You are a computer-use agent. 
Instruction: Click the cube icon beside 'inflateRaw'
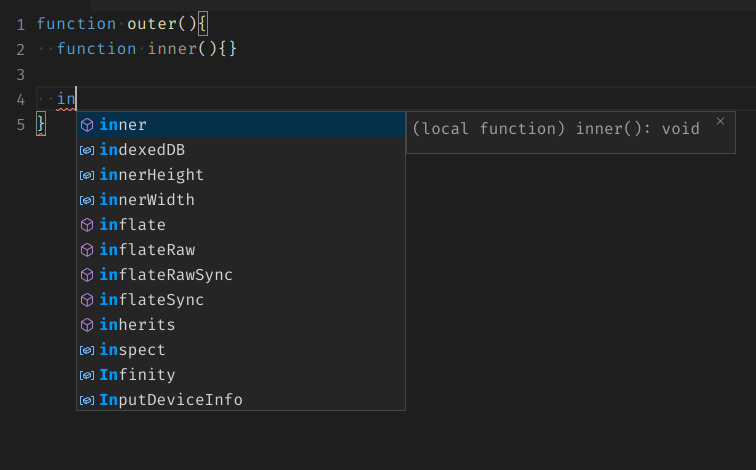(87, 250)
